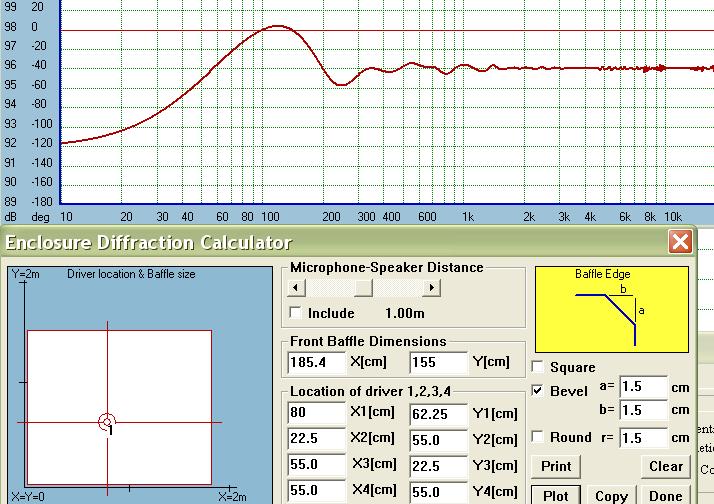Viewport: 714px width, 504px height.
Task: Click the right arrow of distance scrollbar
Action: click(431, 288)
